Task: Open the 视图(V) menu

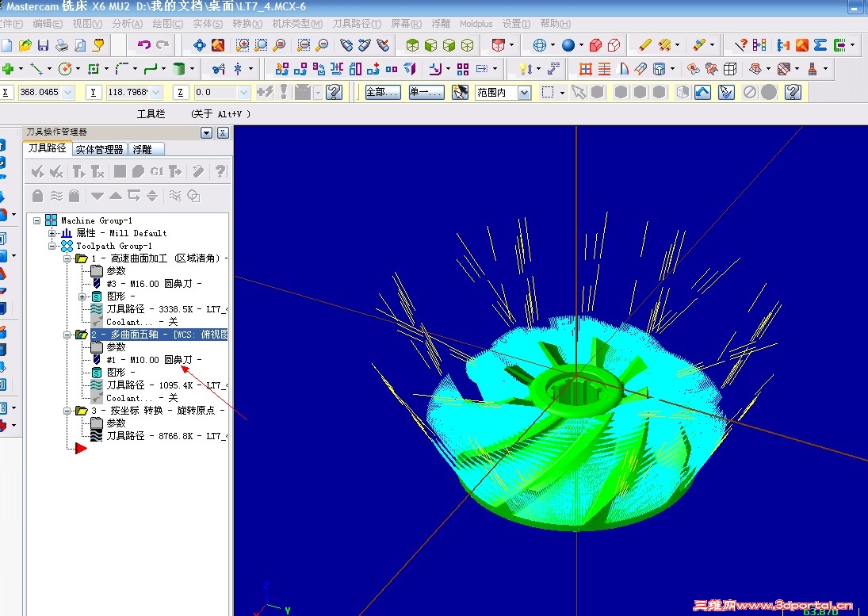Action: [87, 24]
